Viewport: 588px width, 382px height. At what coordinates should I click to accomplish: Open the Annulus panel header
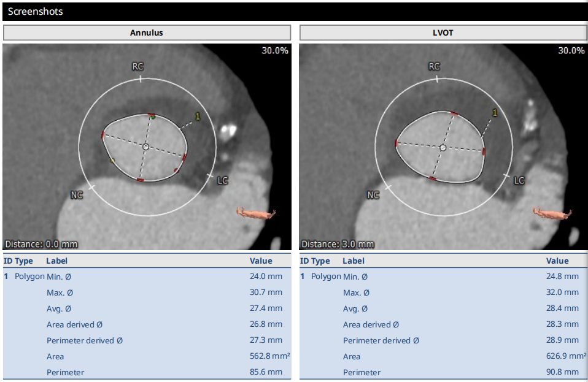[147, 32]
